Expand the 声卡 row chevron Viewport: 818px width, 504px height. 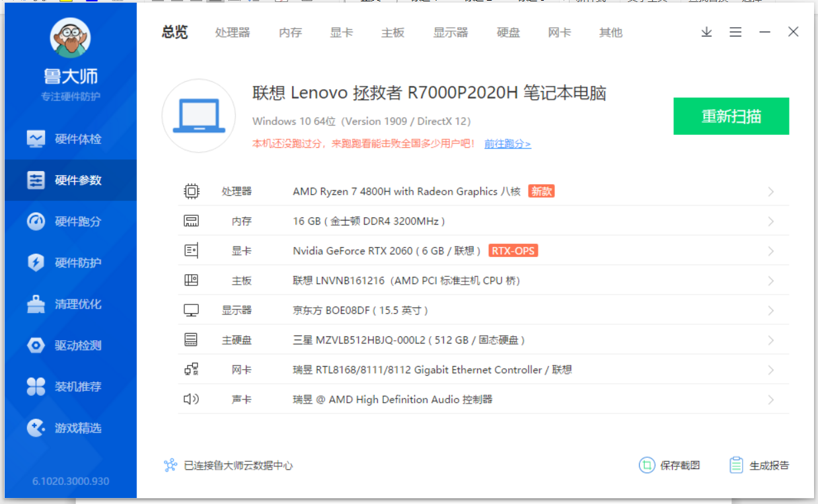770,400
